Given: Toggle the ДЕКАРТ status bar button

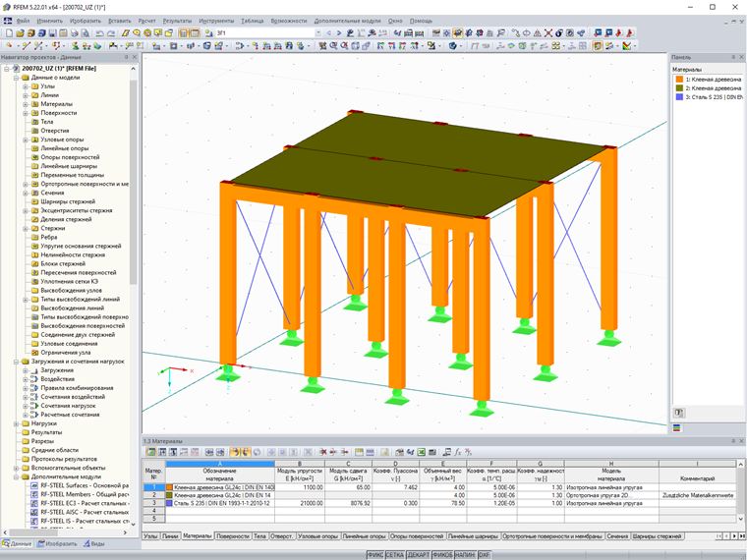Looking at the screenshot, I should pos(419,555).
